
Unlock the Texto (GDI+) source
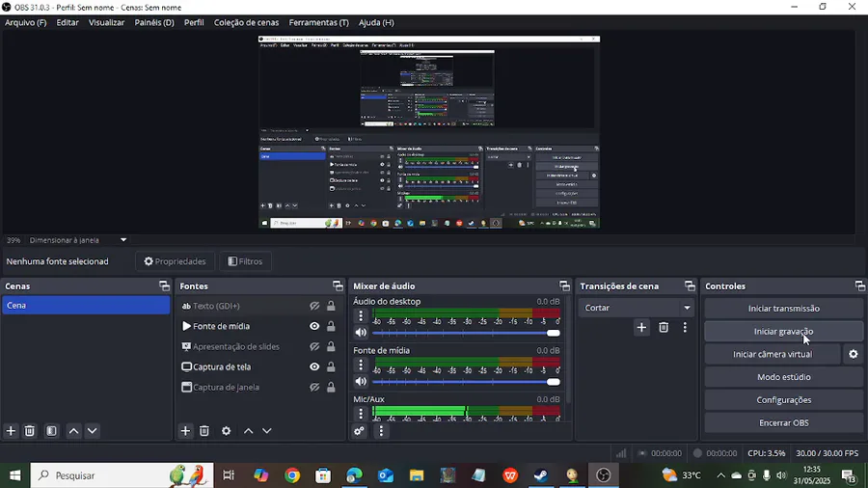[331, 306]
